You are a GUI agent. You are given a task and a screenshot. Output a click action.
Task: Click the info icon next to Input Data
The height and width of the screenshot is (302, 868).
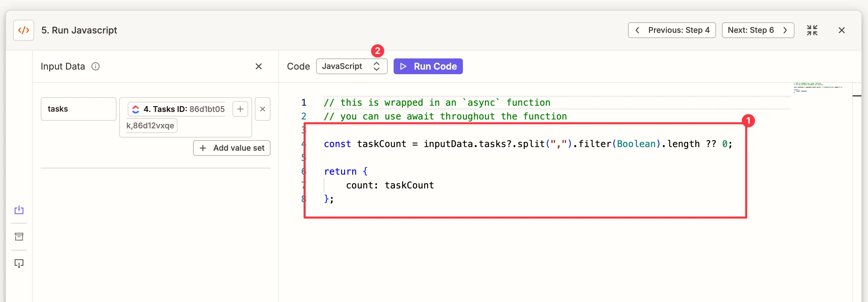pyautogui.click(x=95, y=66)
